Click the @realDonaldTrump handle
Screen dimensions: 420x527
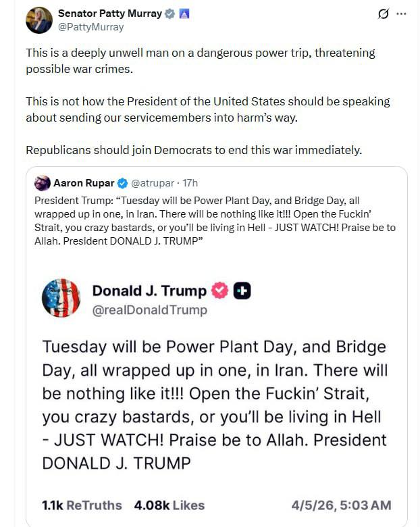tap(149, 310)
